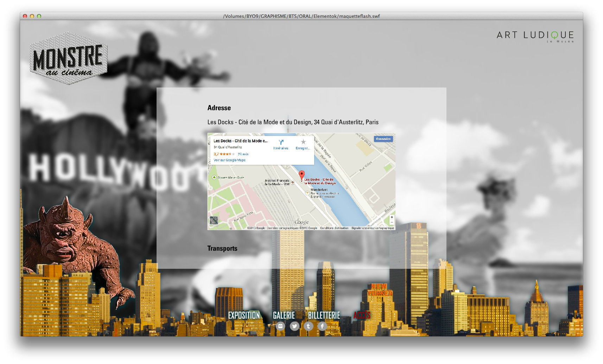The height and width of the screenshot is (364, 603).
Task: Zoom out the map with minus button
Action: pyautogui.click(x=392, y=222)
